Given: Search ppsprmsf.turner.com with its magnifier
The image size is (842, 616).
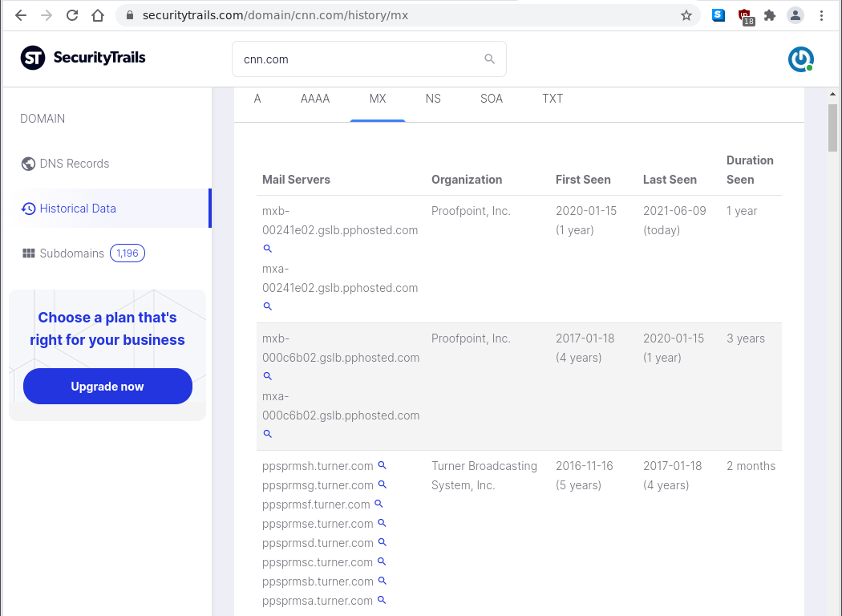Looking at the screenshot, I should [378, 504].
